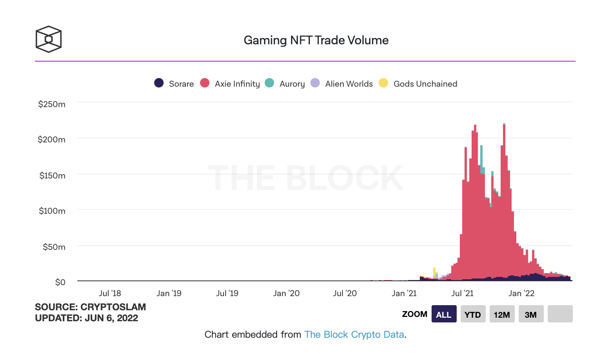Click The Block cube logo icon

tap(49, 39)
